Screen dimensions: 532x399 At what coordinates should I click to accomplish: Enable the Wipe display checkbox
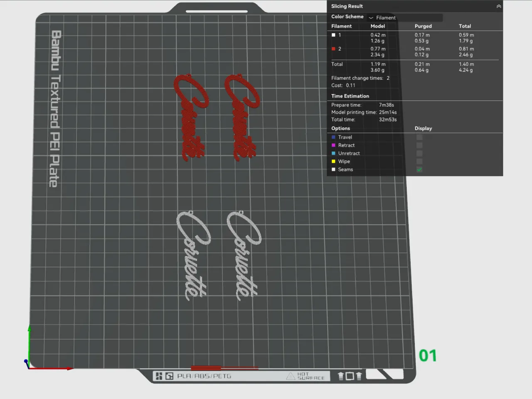[419, 161]
